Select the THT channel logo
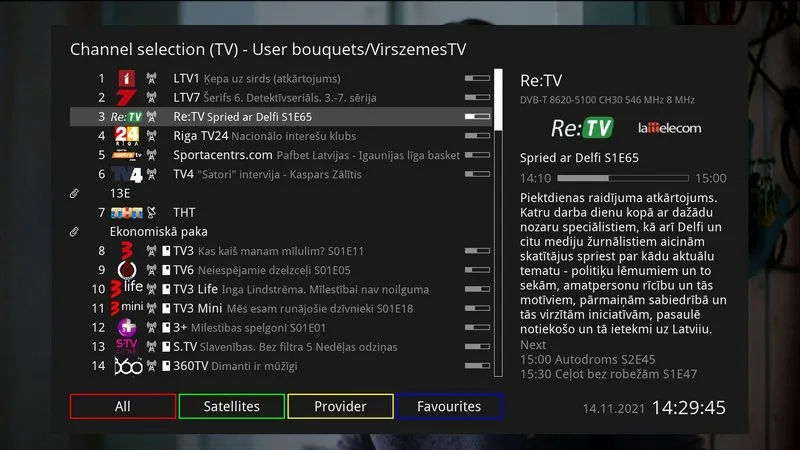This screenshot has height=450, width=800. coord(127,213)
